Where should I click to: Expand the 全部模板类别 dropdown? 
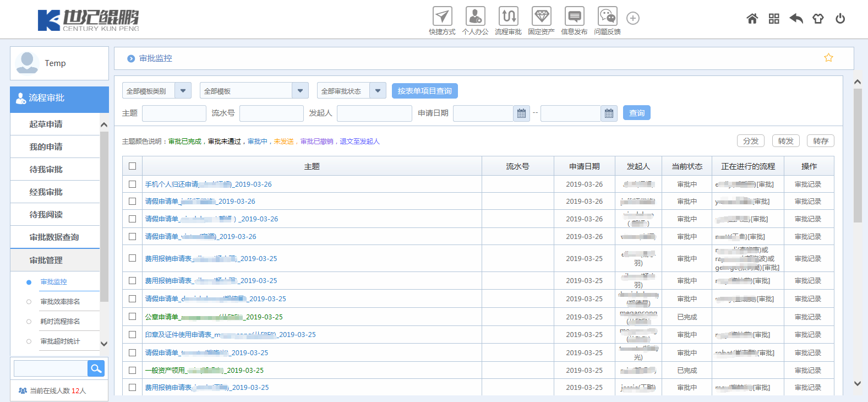tap(183, 91)
